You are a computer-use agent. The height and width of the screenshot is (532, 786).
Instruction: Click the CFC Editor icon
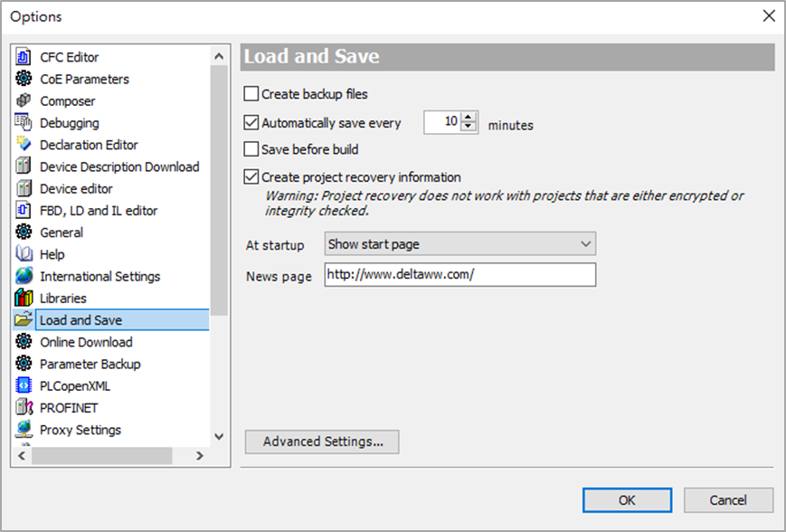click(23, 57)
